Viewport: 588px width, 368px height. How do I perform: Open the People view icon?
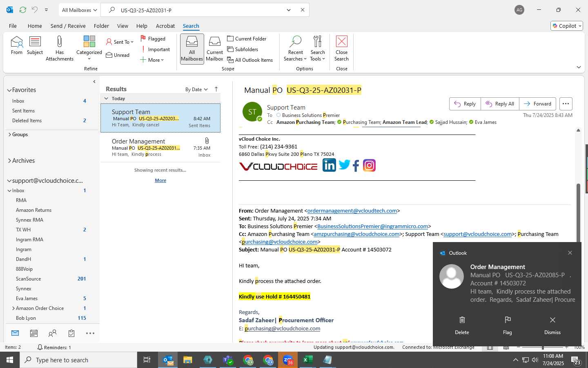pyautogui.click(x=52, y=333)
